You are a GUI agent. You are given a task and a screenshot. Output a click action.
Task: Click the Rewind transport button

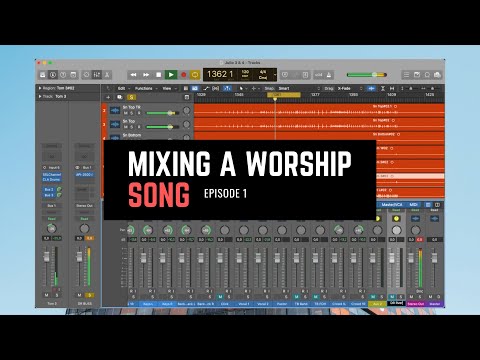[x=133, y=75]
